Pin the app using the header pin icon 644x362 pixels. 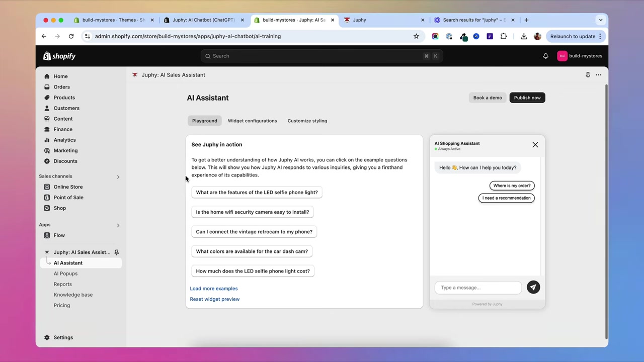(588, 75)
